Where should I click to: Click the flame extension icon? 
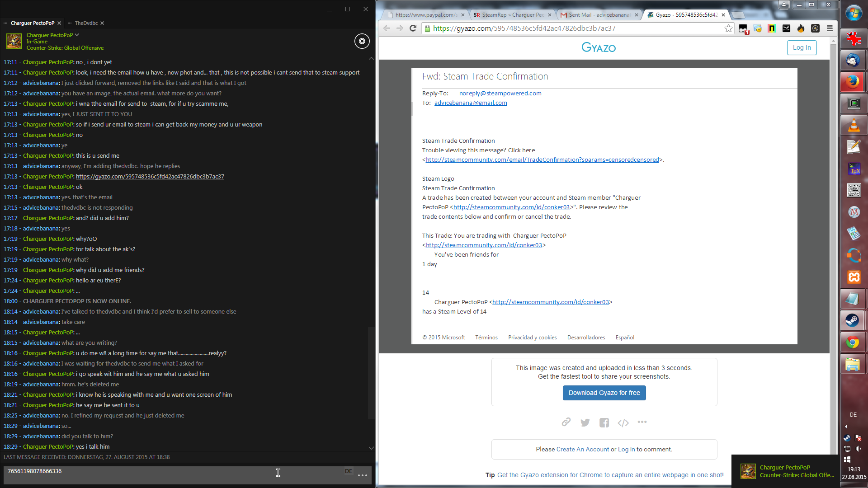(x=801, y=28)
